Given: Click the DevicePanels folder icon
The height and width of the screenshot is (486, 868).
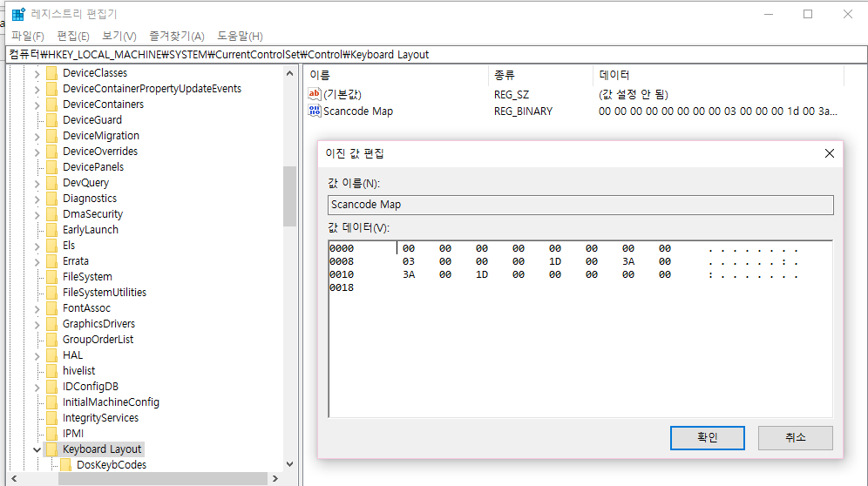Looking at the screenshot, I should [52, 166].
